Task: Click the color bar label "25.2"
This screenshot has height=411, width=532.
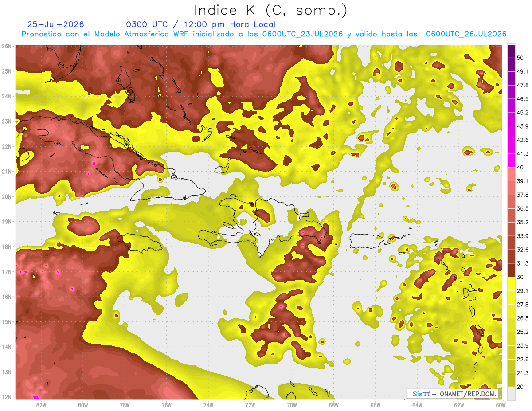Action: (x=523, y=332)
